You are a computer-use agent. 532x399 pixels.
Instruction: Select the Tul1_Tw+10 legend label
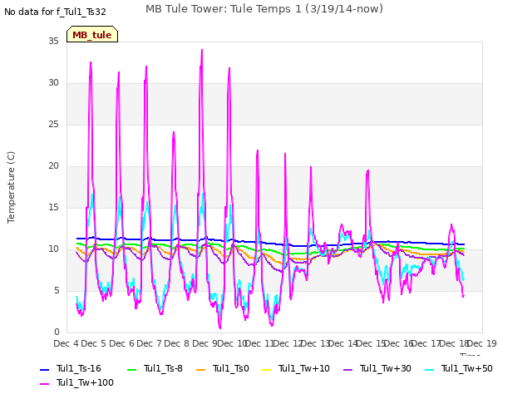(x=304, y=369)
